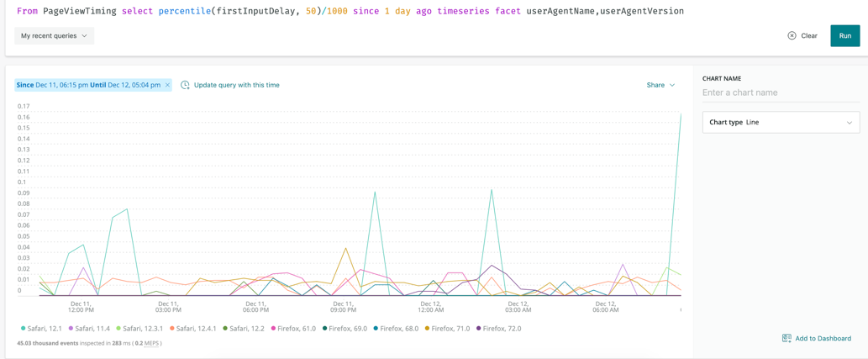Open the Chart type Line dropdown

781,122
